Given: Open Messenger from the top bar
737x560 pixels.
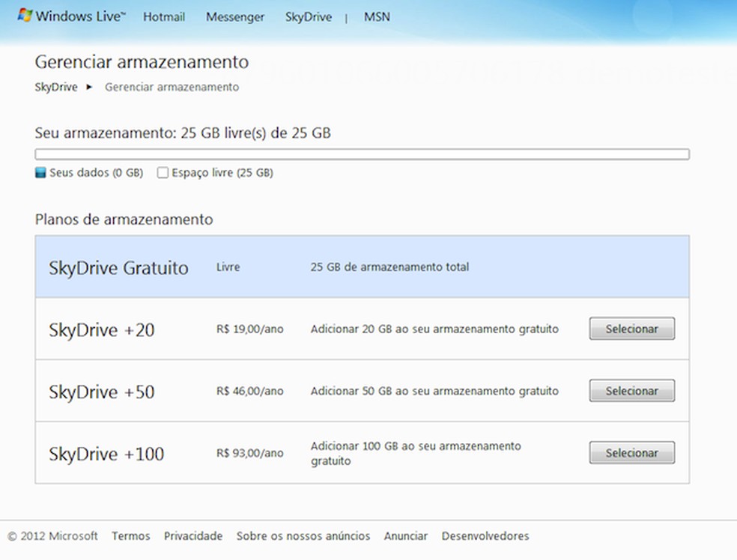Looking at the screenshot, I should pyautogui.click(x=234, y=16).
